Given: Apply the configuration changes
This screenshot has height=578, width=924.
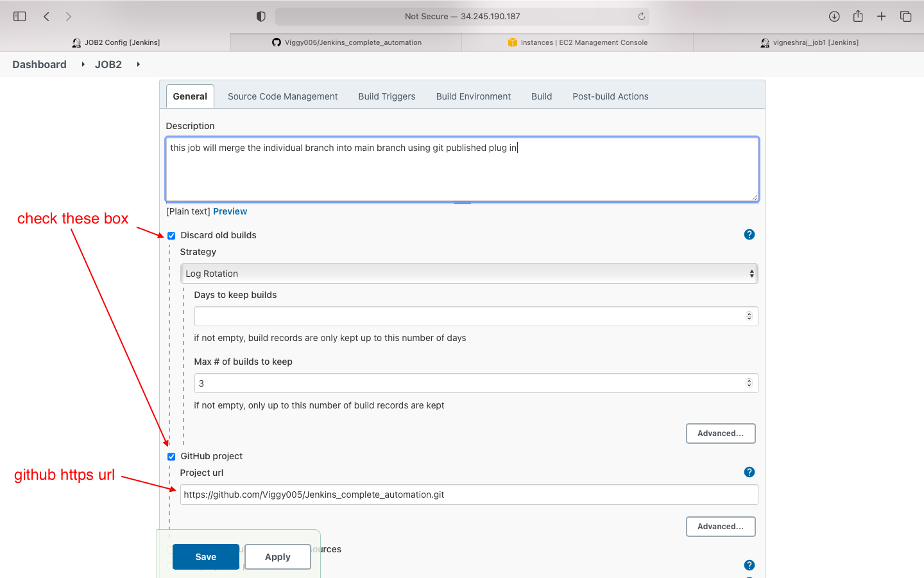Looking at the screenshot, I should tap(278, 557).
